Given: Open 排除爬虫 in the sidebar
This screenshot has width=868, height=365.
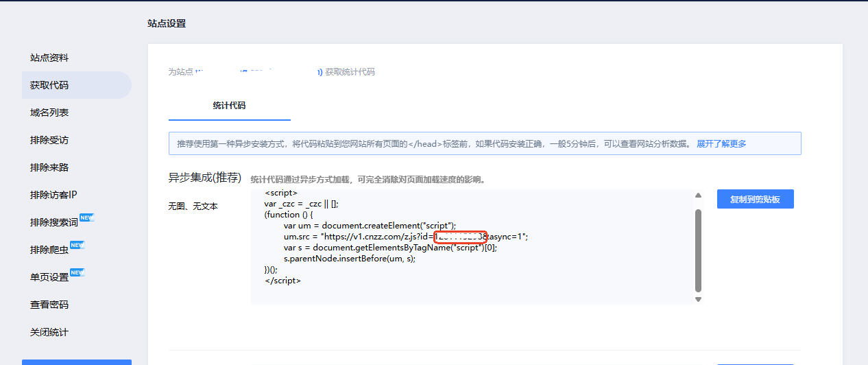Looking at the screenshot, I should point(49,250).
